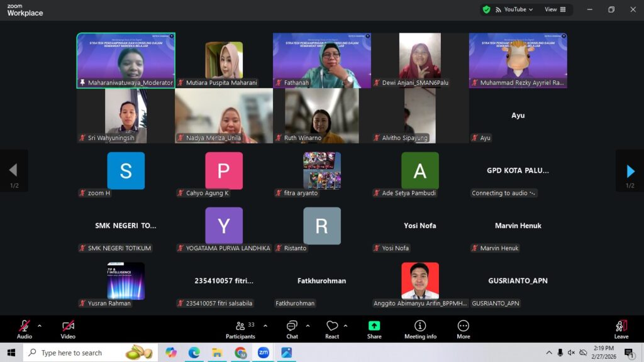The height and width of the screenshot is (362, 644).
Task: Open Meeting info
Action: click(420, 329)
